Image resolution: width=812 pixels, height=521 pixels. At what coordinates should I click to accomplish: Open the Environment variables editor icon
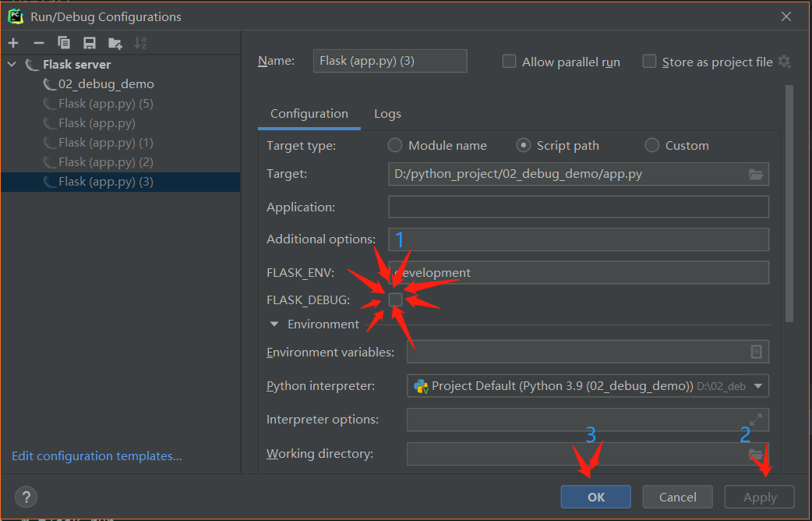(x=756, y=352)
